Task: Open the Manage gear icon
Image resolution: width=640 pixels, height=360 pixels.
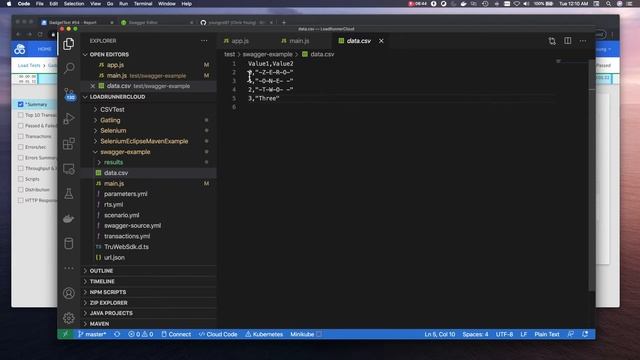Action: 69,318
